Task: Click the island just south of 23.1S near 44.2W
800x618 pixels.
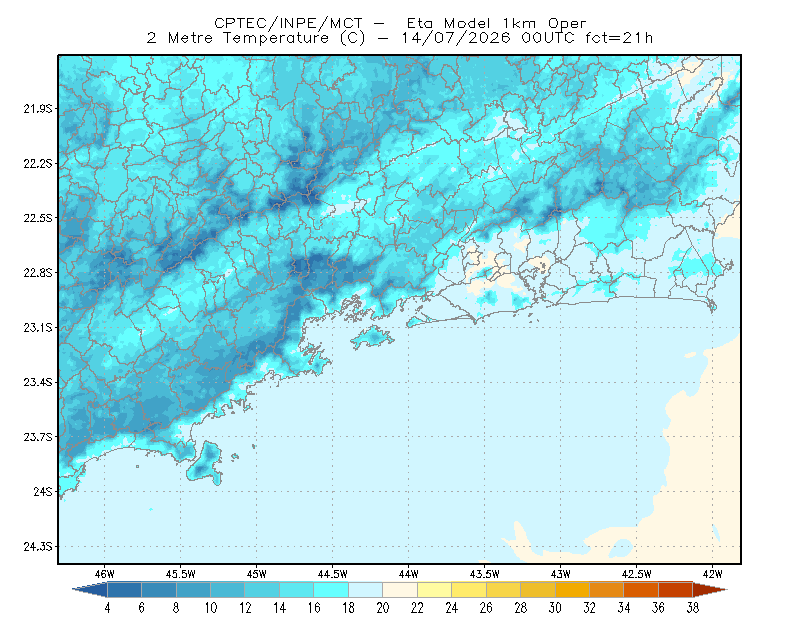Action: click(x=372, y=337)
